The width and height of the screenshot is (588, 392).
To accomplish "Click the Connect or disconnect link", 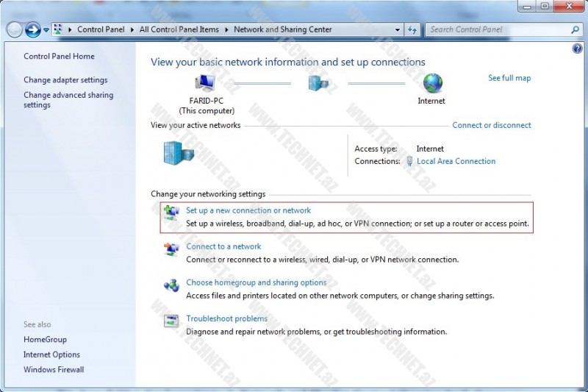I will 491,125.
